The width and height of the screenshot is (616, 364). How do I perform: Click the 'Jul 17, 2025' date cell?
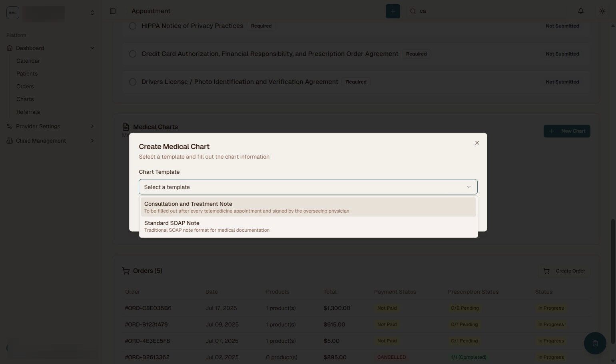pyautogui.click(x=221, y=308)
